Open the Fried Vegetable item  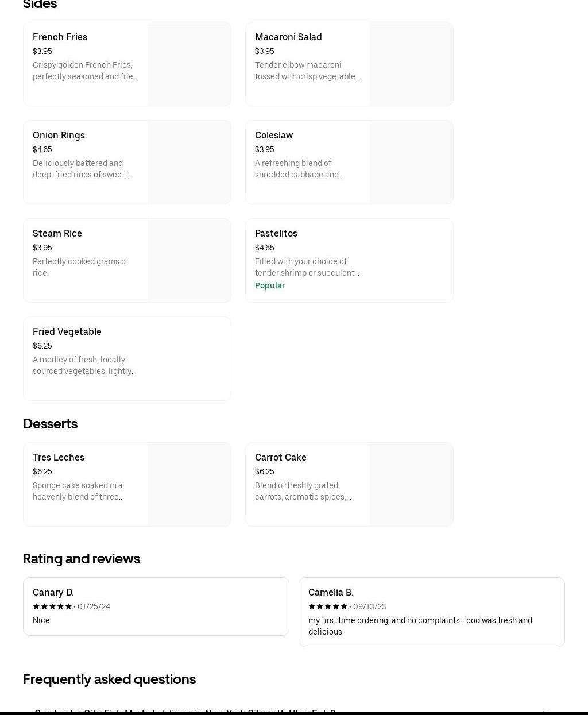67,331
